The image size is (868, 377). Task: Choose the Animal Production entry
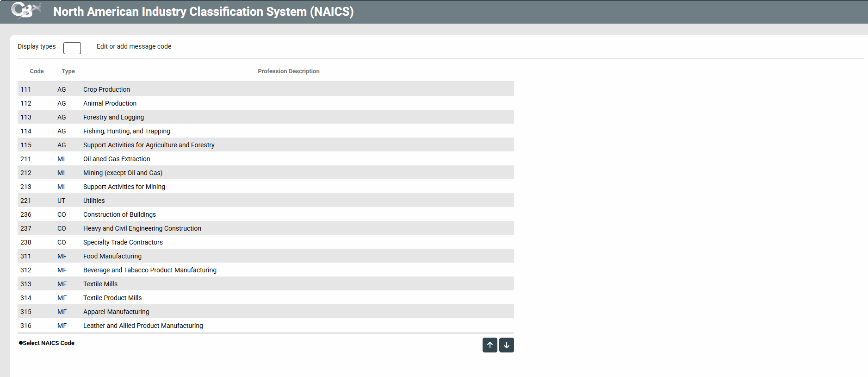point(110,103)
